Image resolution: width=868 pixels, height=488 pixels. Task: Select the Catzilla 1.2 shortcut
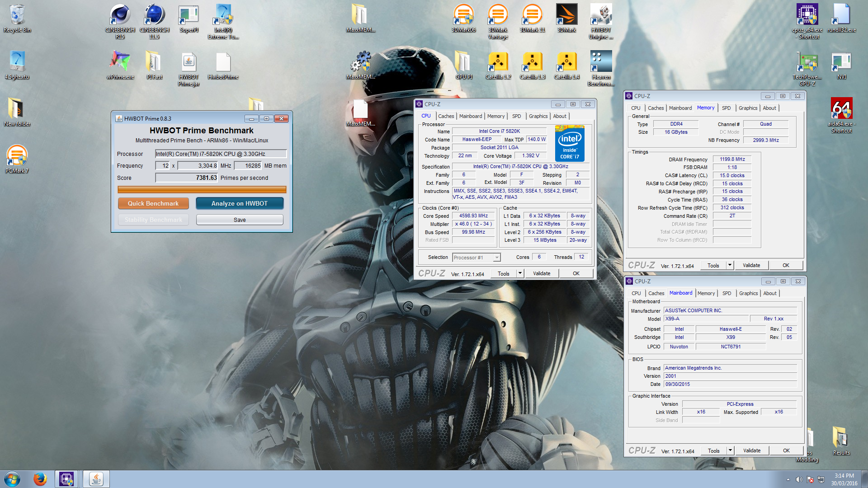point(498,66)
